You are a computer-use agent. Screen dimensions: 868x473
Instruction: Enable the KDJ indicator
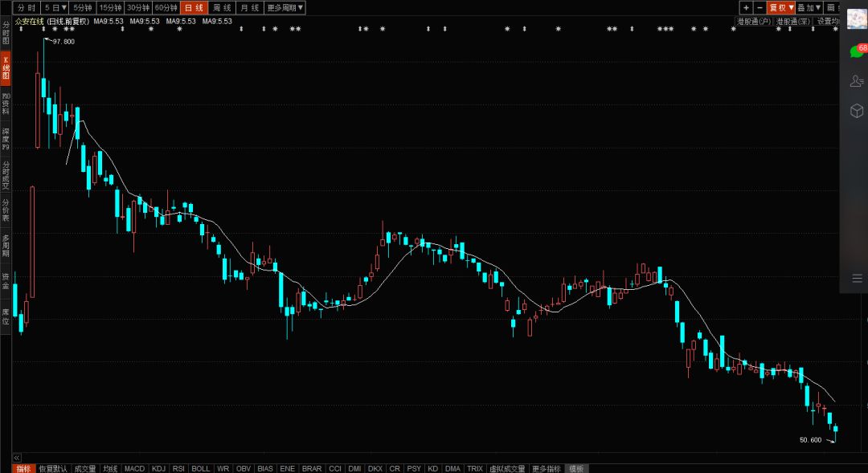[x=158, y=468]
